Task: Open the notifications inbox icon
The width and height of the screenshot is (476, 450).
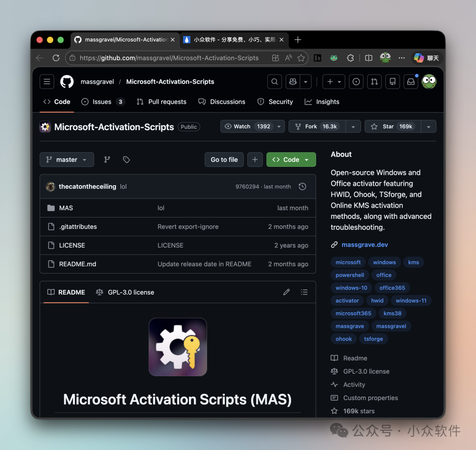Action: (410, 82)
